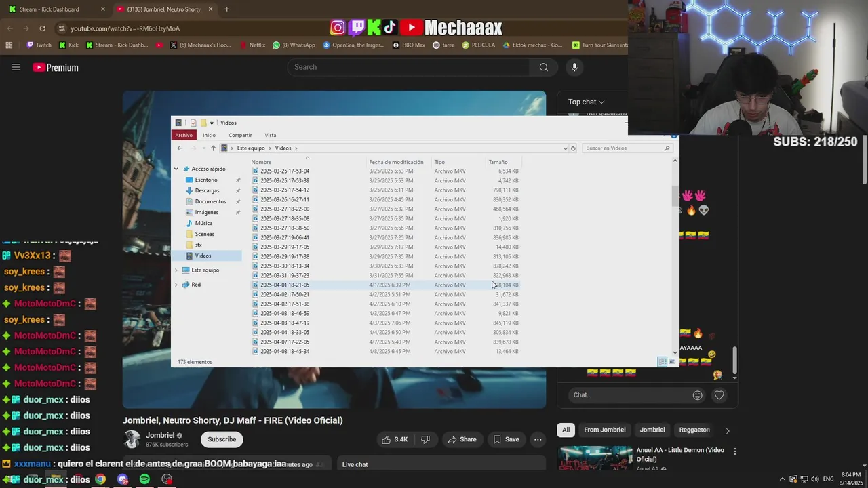Click the YouTube search magnifier button
This screenshot has height=488, width=868.
[543, 67]
